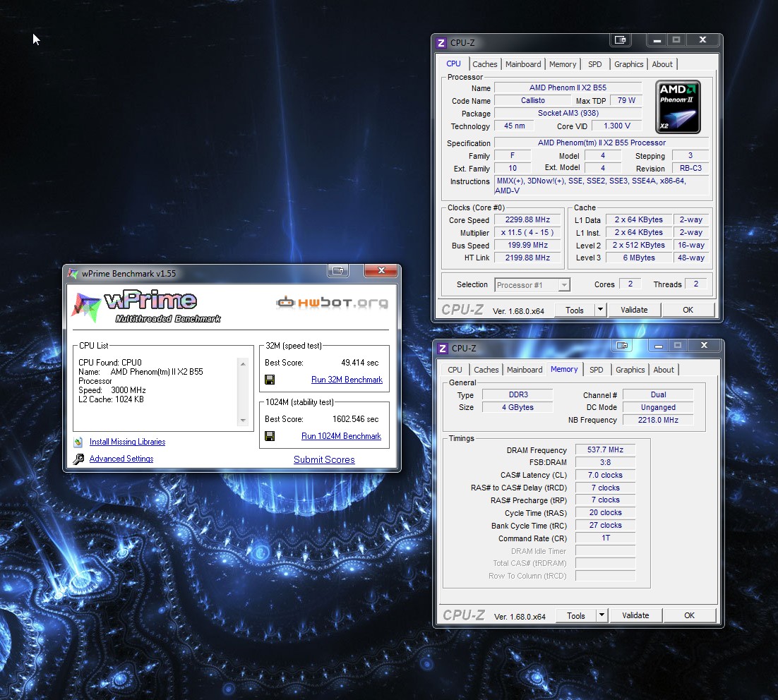Viewport: 778px width, 700px height.
Task: Click screenshot button in bottom CPU-Z title bar
Action: pyautogui.click(x=622, y=345)
